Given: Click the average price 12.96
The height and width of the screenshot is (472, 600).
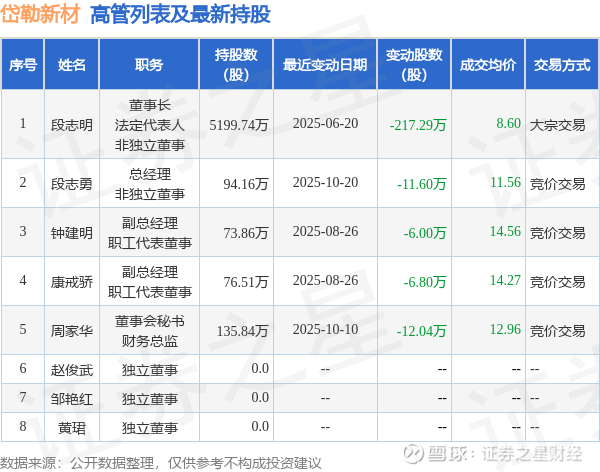Looking at the screenshot, I should pyautogui.click(x=505, y=329).
